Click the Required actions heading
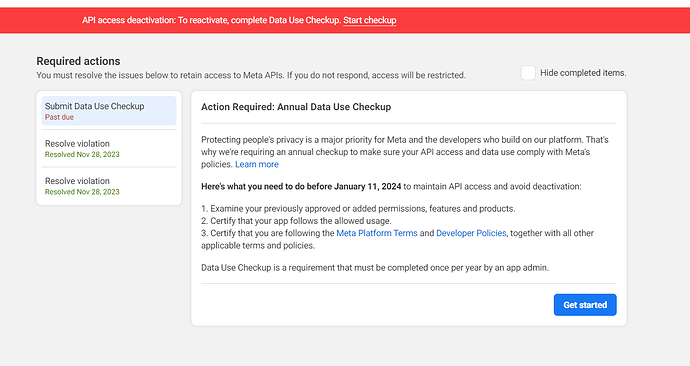 78,61
